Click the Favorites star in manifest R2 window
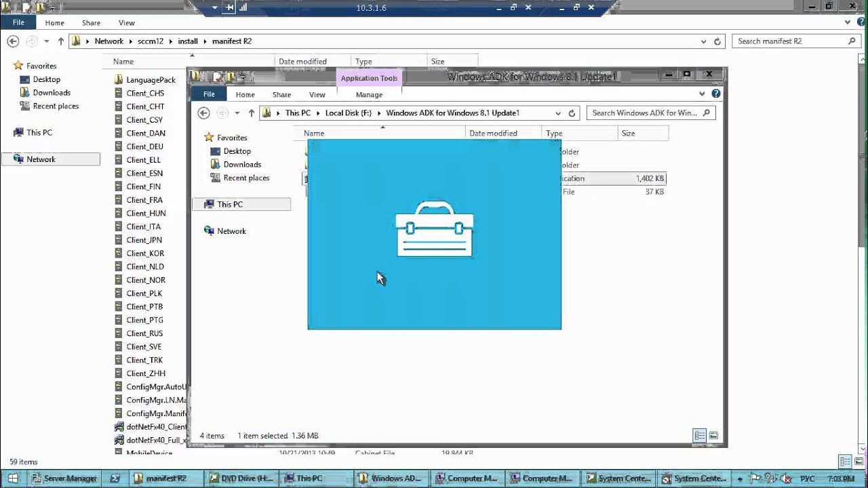 18,66
